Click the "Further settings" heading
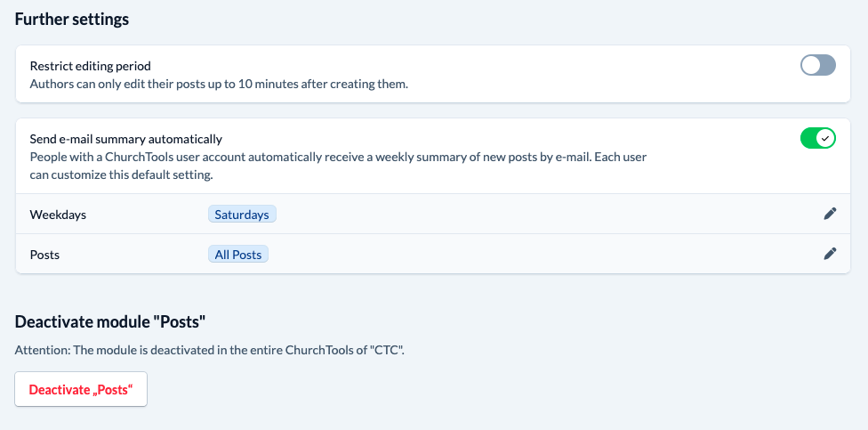Viewport: 868px width, 430px height. (x=72, y=19)
